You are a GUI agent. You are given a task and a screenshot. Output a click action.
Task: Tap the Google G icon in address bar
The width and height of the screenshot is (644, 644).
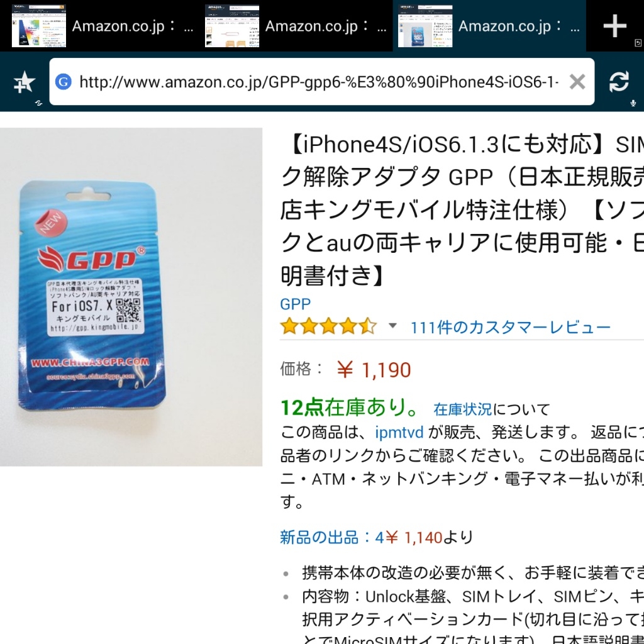64,82
